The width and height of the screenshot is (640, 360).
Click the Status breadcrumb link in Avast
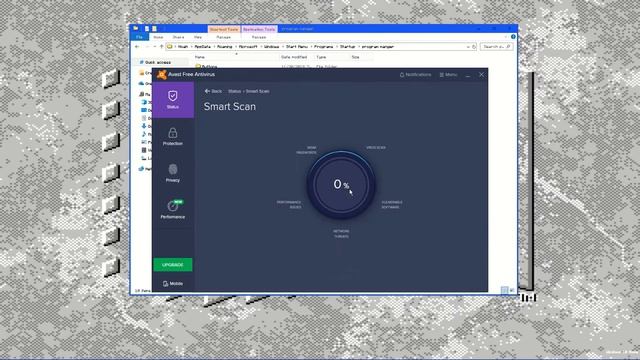234,91
